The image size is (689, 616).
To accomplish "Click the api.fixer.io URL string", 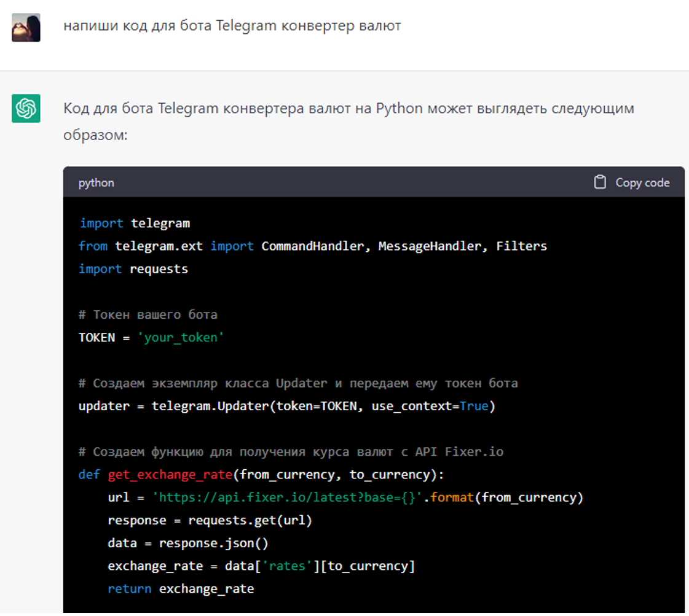I will 288,497.
